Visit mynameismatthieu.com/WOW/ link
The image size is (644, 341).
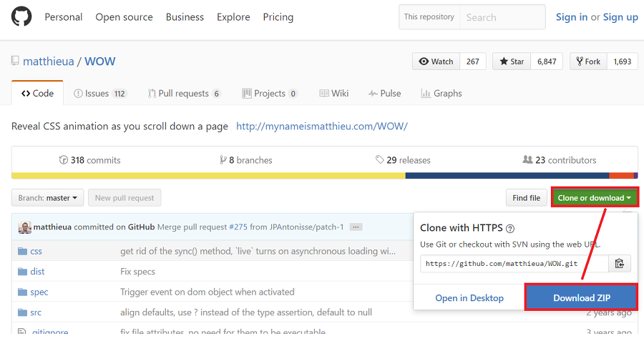click(x=321, y=126)
